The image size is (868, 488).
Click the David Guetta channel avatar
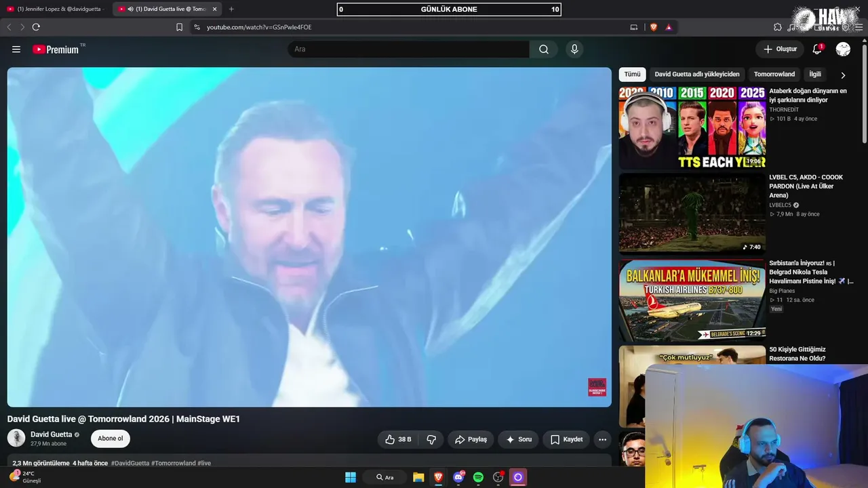(x=16, y=438)
